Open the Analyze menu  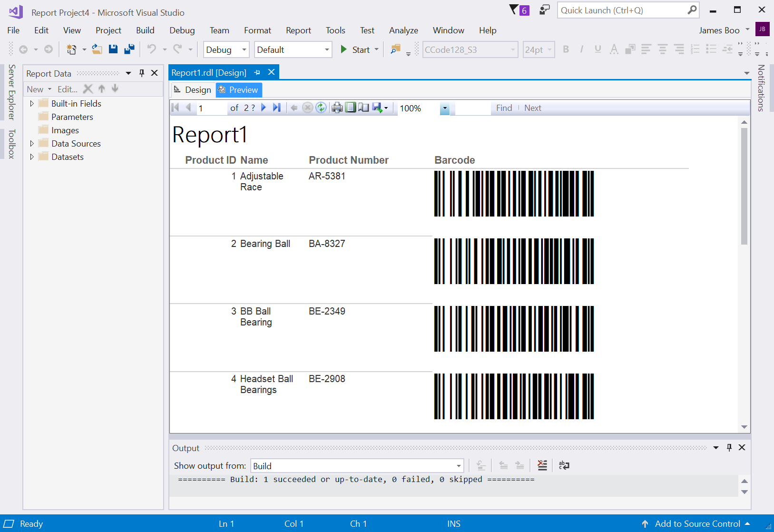pos(403,30)
